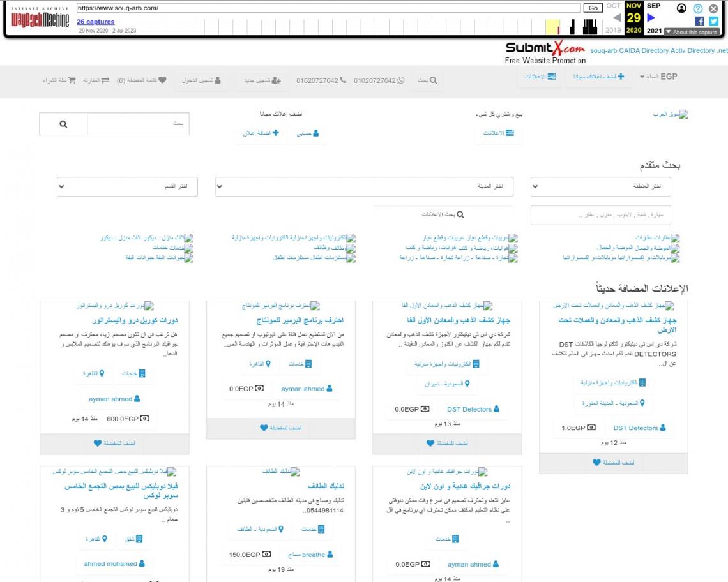Favorite the جهاز كشف الذهب الأول ألفا ad
This screenshot has height=582, width=728.
tap(447, 444)
